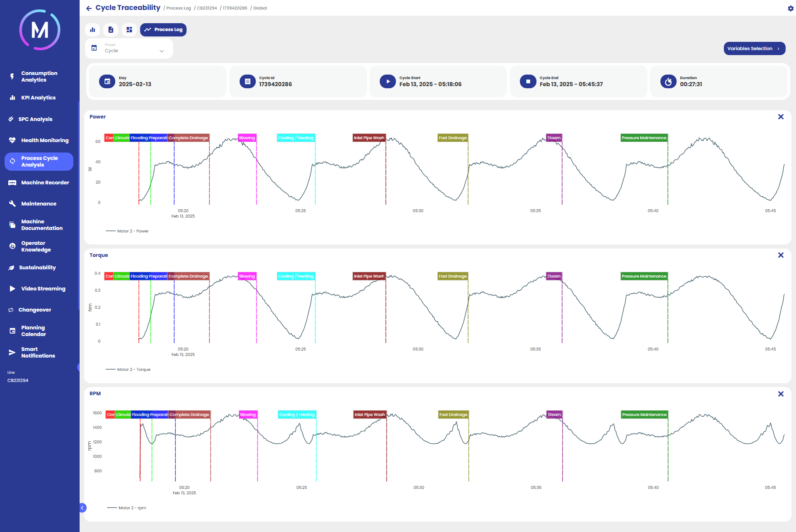Select the dashboard grid view icon
The width and height of the screenshot is (796, 532).
[x=129, y=30]
